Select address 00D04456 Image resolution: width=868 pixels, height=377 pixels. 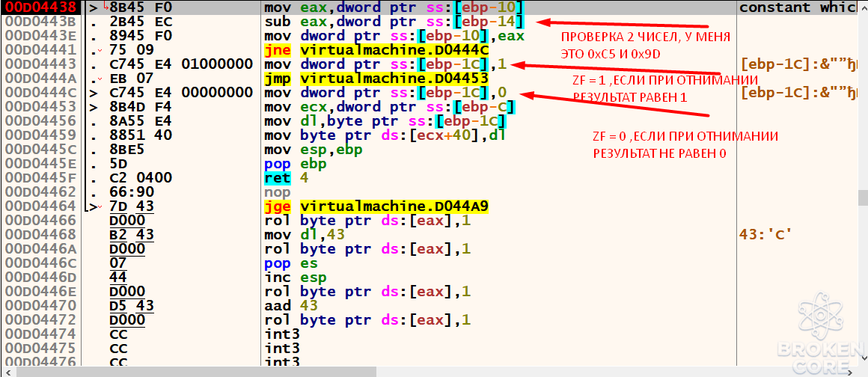(x=39, y=121)
